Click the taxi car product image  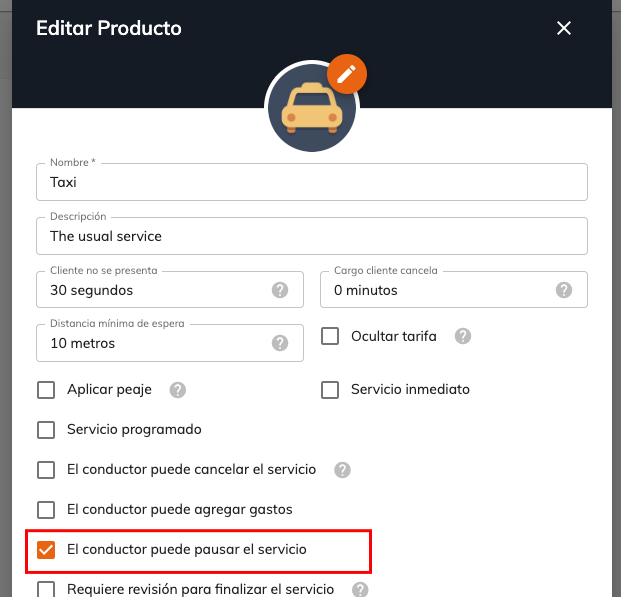[x=312, y=108]
